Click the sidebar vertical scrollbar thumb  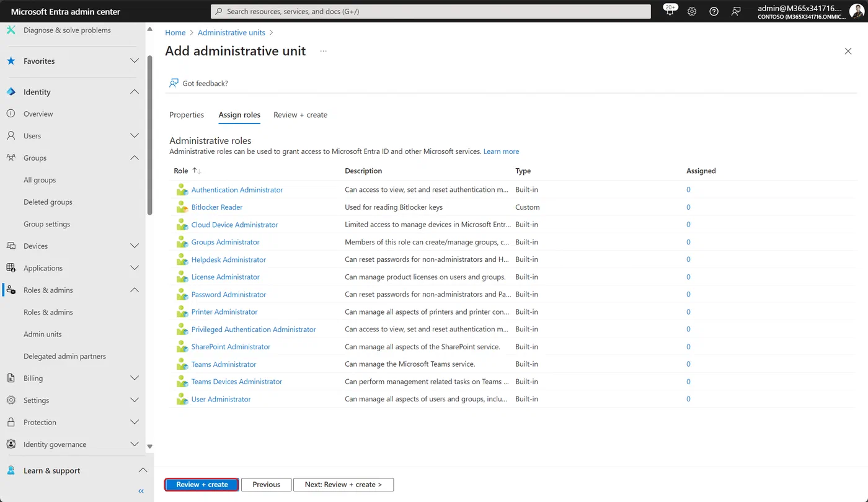[149, 135]
